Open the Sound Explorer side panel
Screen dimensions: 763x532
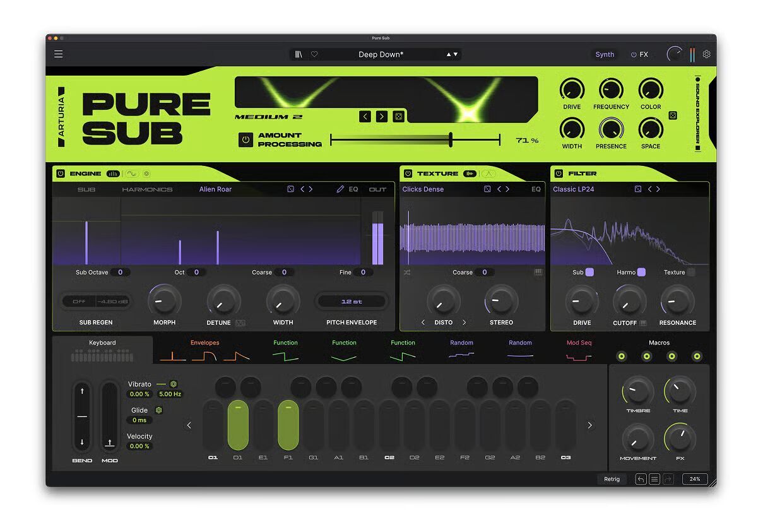(697, 114)
